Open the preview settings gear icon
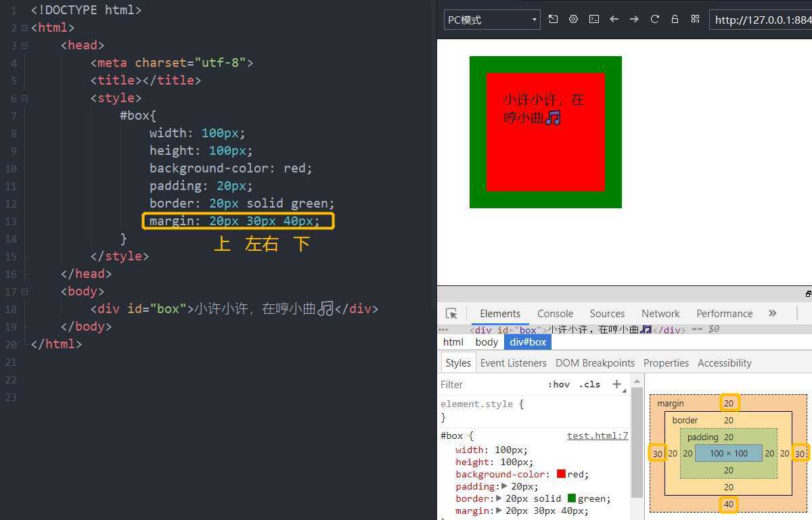This screenshot has width=812, height=520. click(x=574, y=20)
